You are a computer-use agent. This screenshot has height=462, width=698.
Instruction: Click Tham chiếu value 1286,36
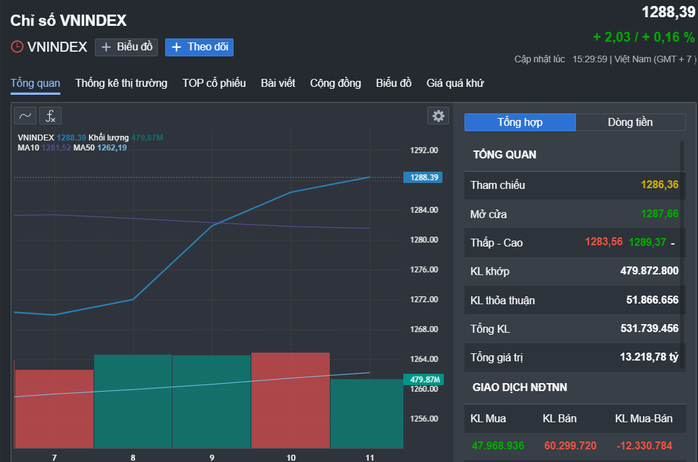[x=659, y=185]
